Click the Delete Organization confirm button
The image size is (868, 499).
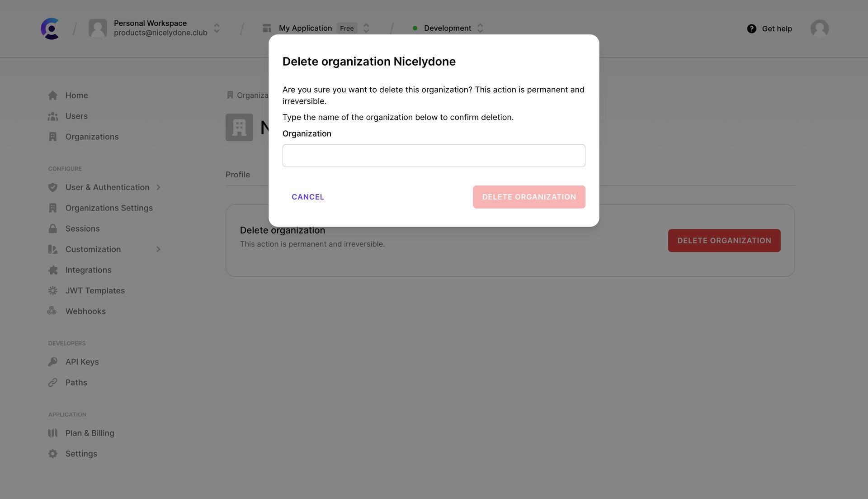point(529,197)
